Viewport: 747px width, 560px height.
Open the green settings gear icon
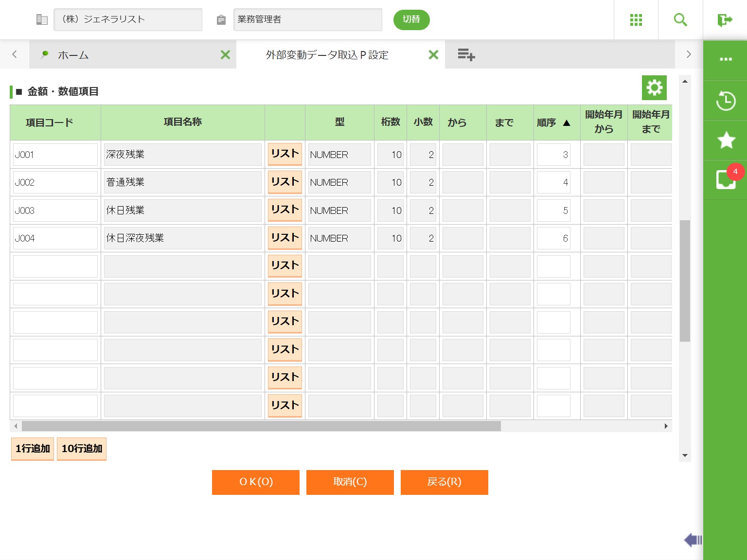click(x=654, y=87)
